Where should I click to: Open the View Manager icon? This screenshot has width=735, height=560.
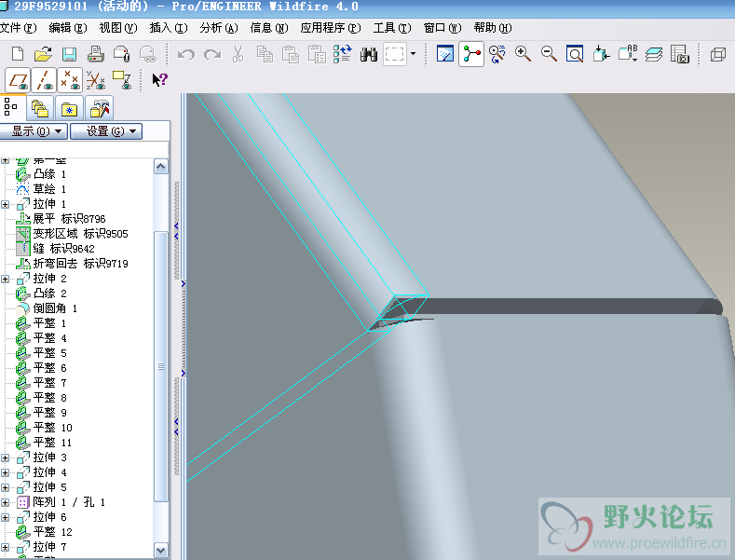pos(680,54)
